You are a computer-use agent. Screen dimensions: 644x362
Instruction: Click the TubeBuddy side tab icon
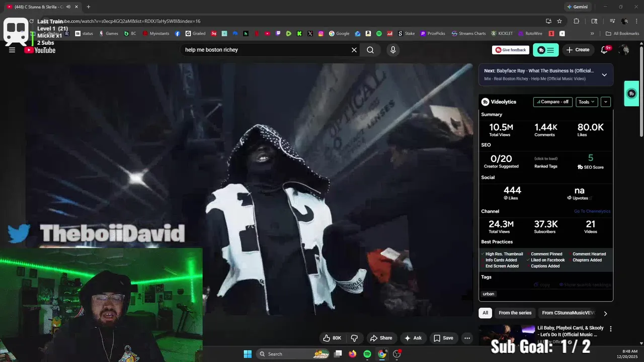(x=631, y=94)
